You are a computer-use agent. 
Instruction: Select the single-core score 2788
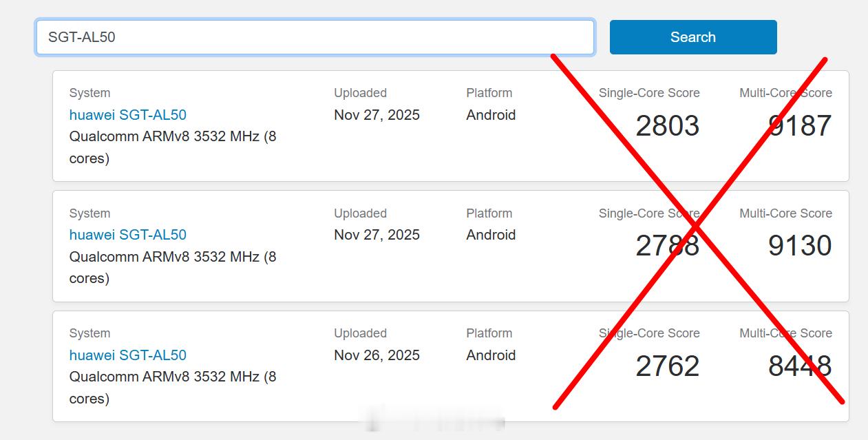[x=667, y=246]
